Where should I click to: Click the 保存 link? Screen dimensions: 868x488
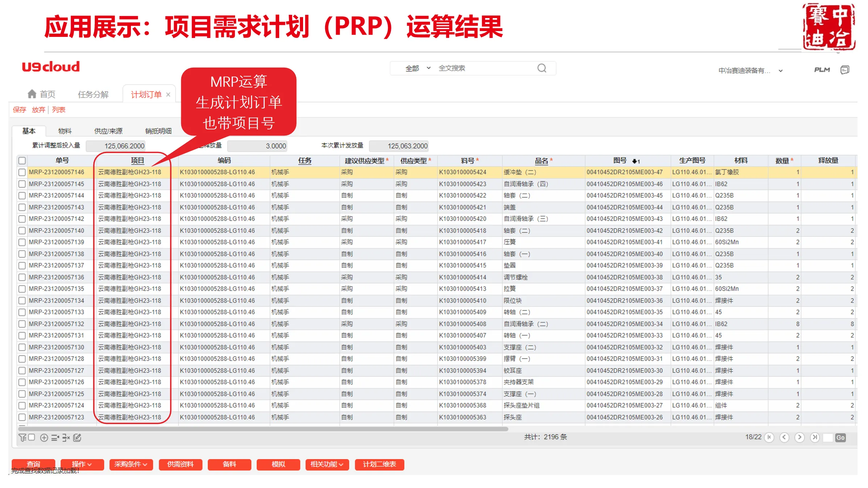point(20,110)
